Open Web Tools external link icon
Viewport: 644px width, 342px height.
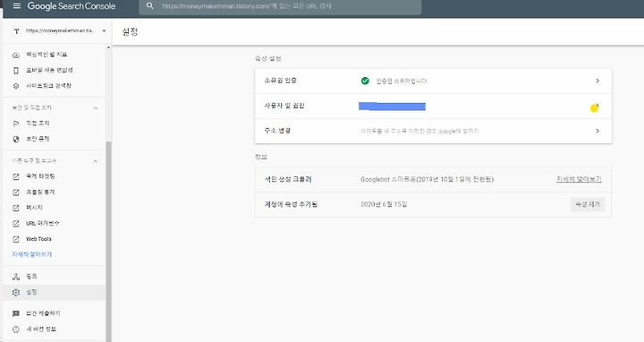[16, 239]
